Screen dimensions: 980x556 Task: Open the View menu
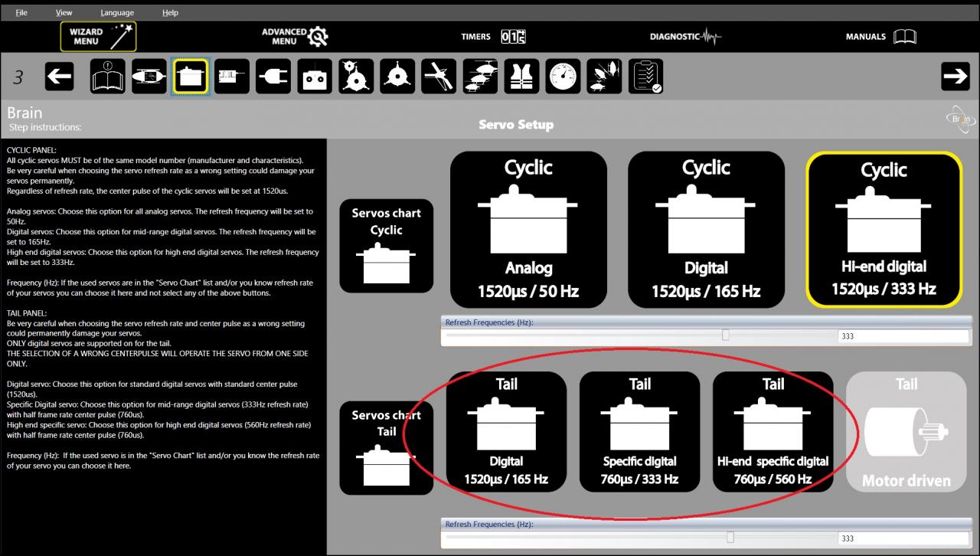64,12
